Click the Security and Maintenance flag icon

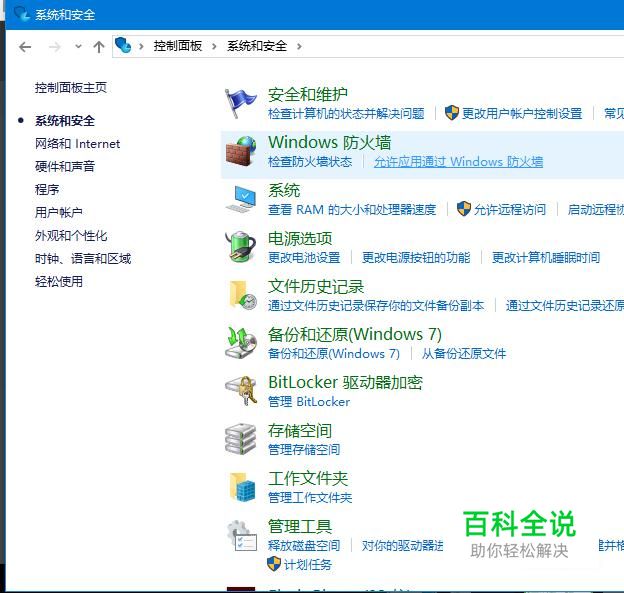point(241,103)
